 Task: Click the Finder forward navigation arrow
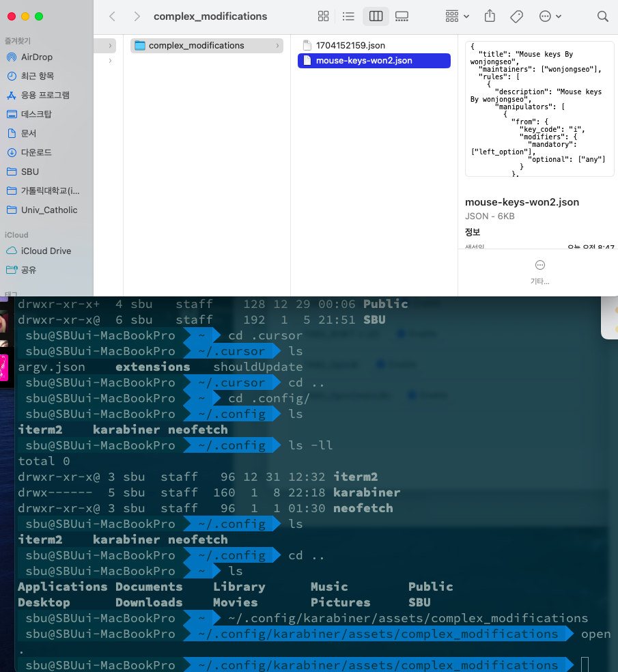(137, 16)
